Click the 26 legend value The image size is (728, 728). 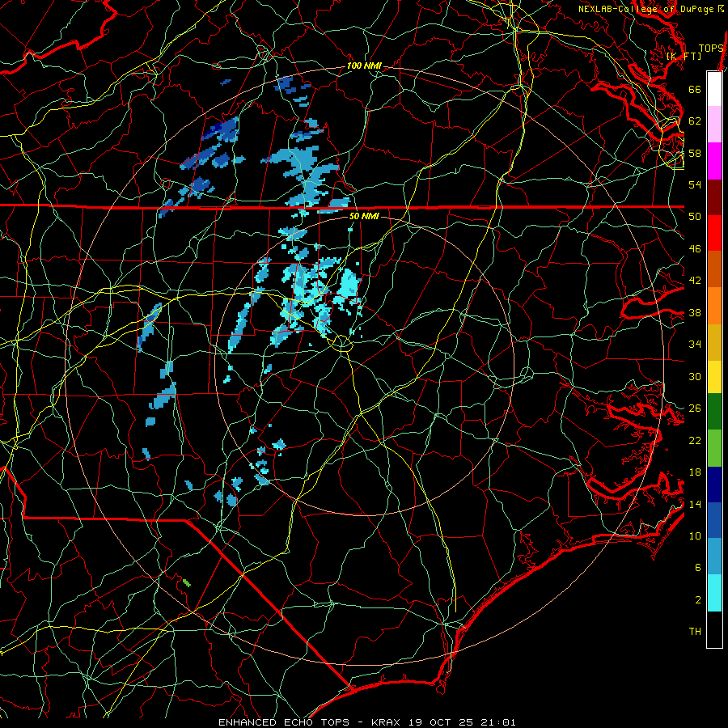click(x=695, y=408)
